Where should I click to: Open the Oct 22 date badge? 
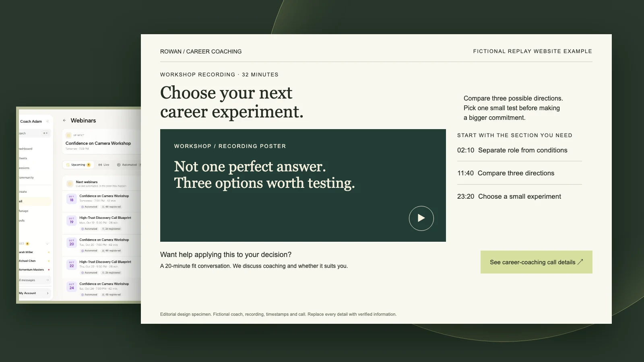tap(72, 264)
